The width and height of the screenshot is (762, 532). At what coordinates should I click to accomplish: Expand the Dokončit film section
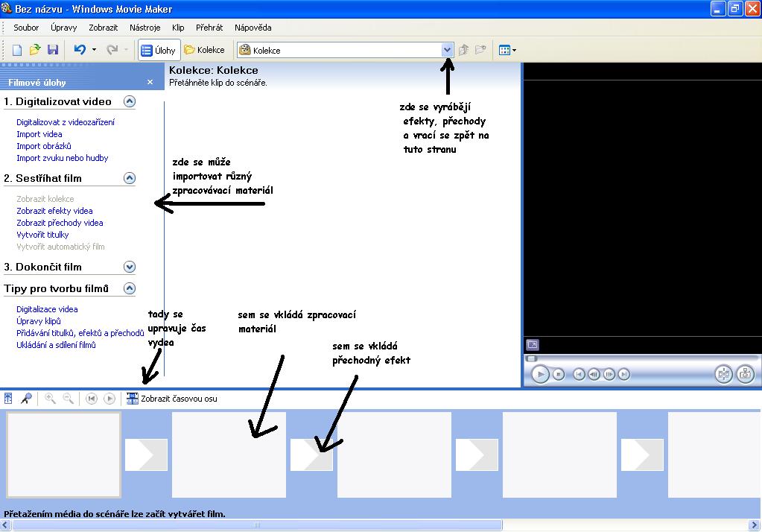click(130, 267)
